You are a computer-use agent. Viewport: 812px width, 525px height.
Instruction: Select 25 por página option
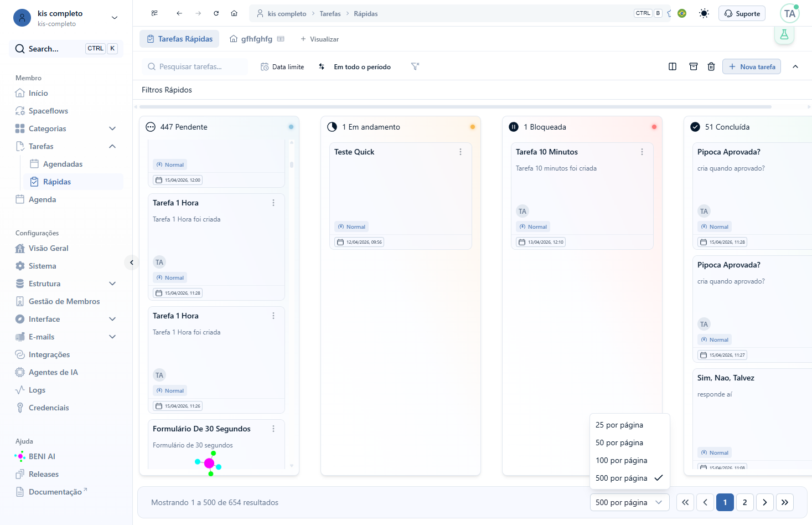630,425
